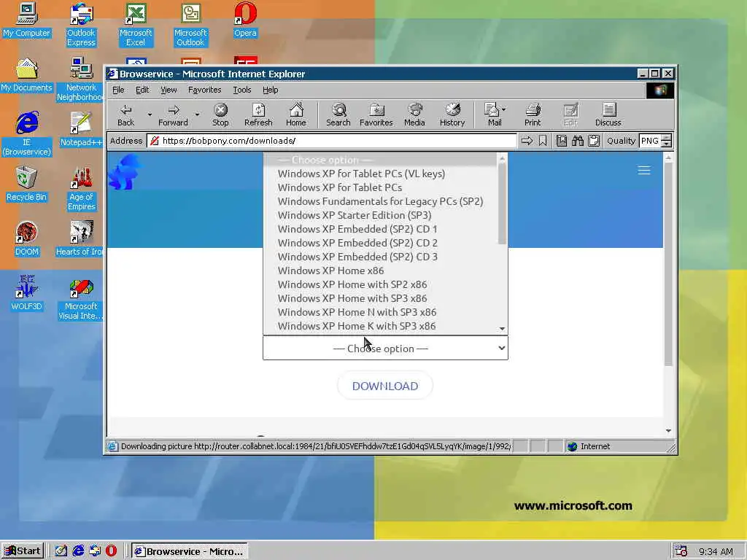Image resolution: width=747 pixels, height=560 pixels.
Task: Click the bookmark icon next to Go arrow
Action: (x=543, y=141)
